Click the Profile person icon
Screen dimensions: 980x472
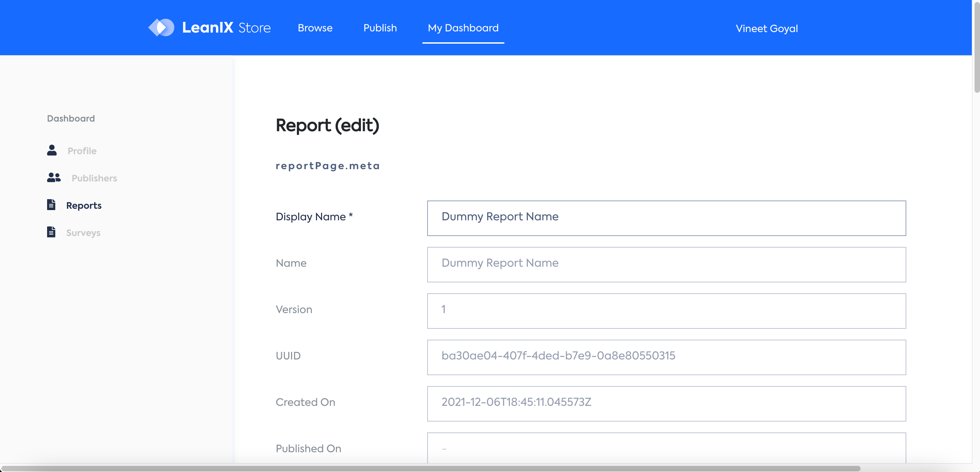click(x=52, y=150)
